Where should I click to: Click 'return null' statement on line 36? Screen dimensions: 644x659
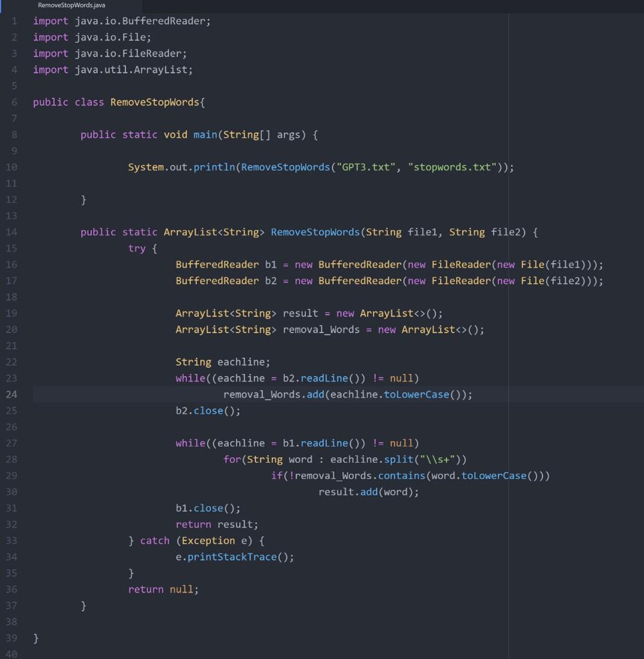pos(163,589)
